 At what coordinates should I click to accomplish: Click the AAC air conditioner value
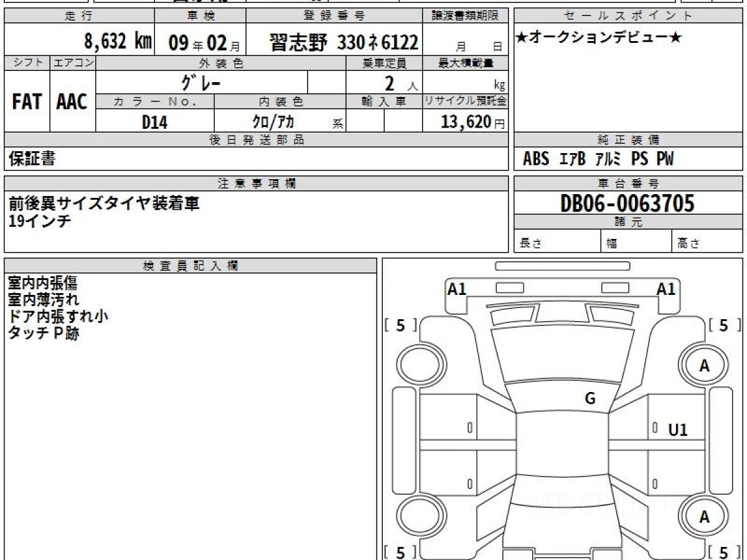pyautogui.click(x=72, y=102)
